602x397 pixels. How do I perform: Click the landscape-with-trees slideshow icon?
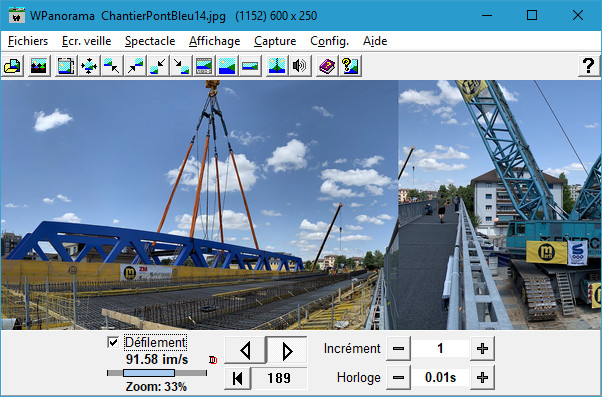click(39, 66)
